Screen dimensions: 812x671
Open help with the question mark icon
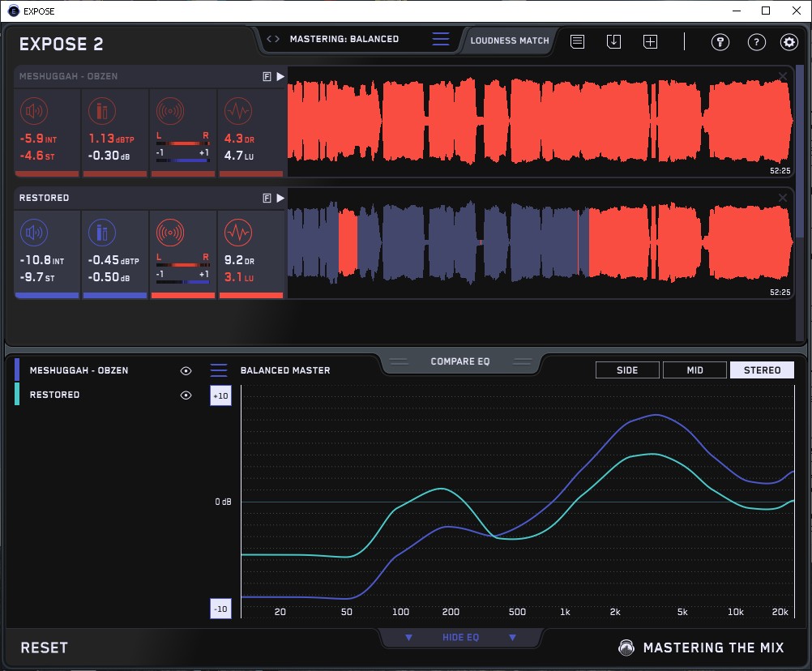(757, 42)
